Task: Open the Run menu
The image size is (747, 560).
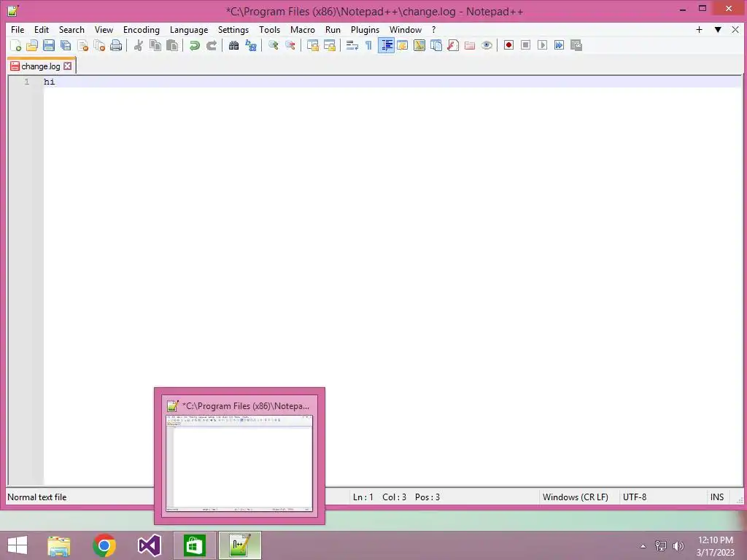Action: pos(333,29)
